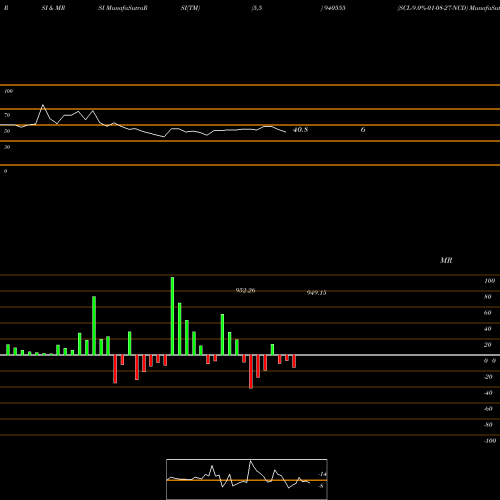500x500 pixels.
Task: Click the 70 level label on RSI axis
Action: [7, 115]
